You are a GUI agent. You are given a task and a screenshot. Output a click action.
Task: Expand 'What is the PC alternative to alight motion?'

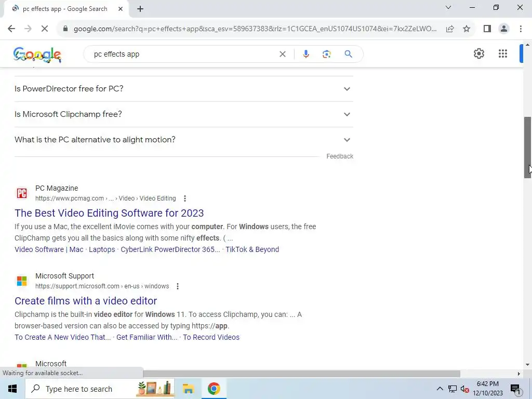(x=183, y=140)
